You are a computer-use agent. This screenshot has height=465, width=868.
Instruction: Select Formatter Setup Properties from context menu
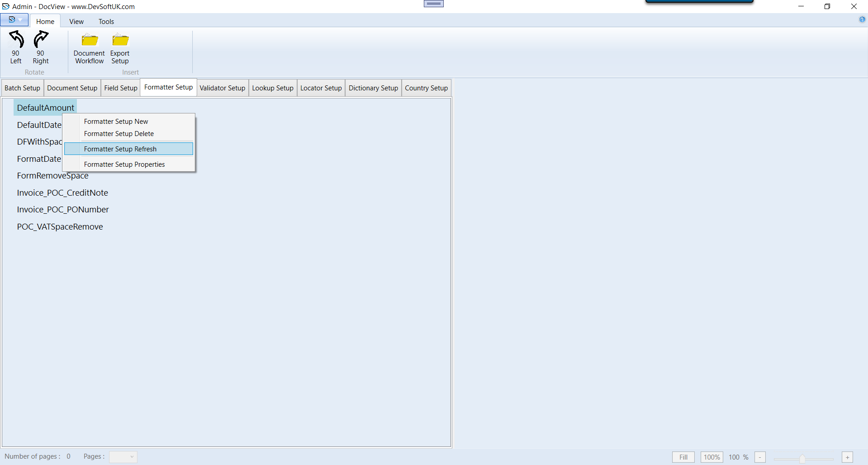(x=124, y=164)
